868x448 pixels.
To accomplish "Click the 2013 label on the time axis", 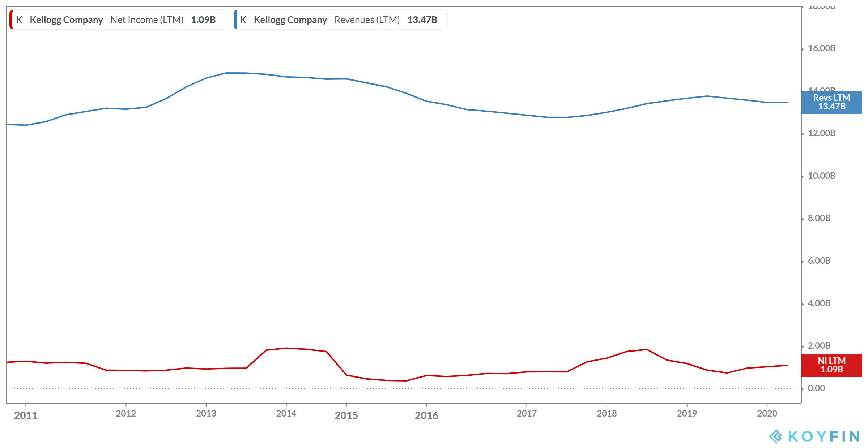I will 206,414.
